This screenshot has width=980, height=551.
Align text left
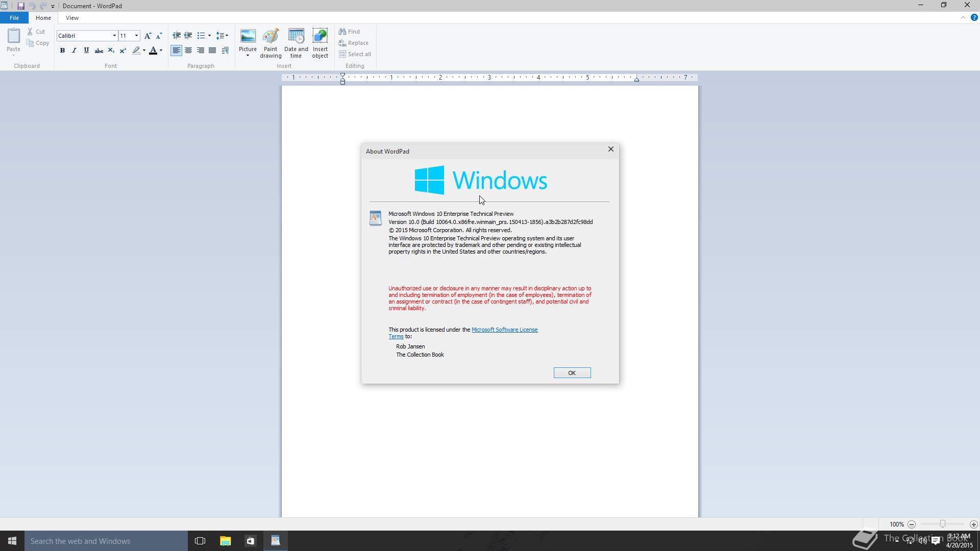176,51
